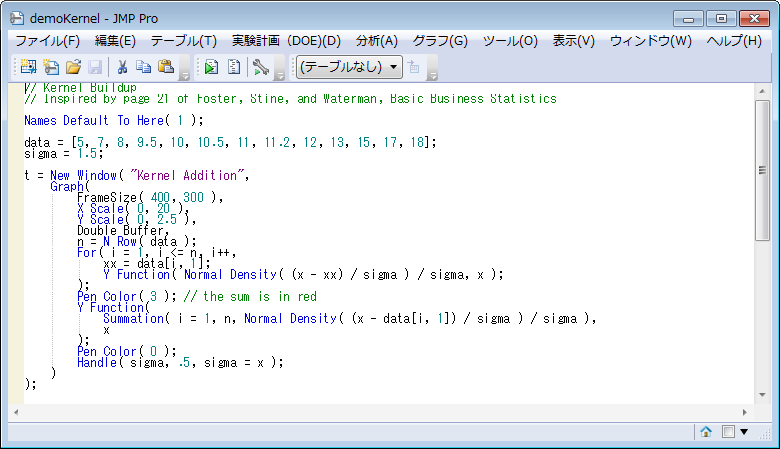This screenshot has width=780, height=449.
Task: Click the Copy icon in toolbar
Action: (x=144, y=67)
